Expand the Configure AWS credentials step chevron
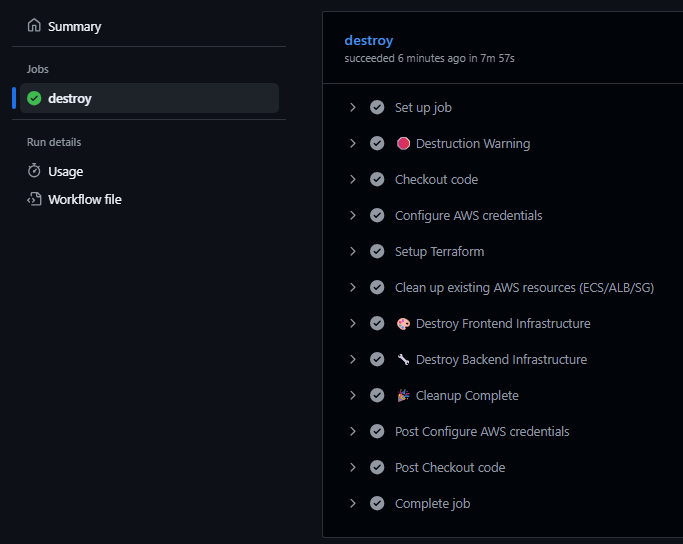 353,215
